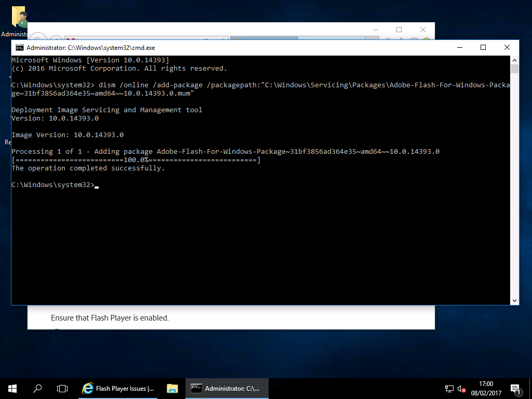Click the cmd title "Administrator: C:\Windows\system32\cmd.exe"

pos(90,48)
